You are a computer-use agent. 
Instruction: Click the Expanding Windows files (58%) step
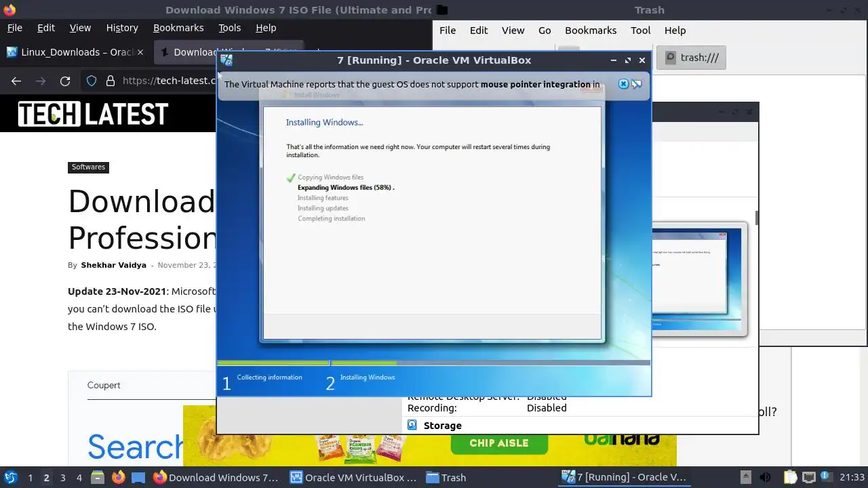click(x=346, y=188)
